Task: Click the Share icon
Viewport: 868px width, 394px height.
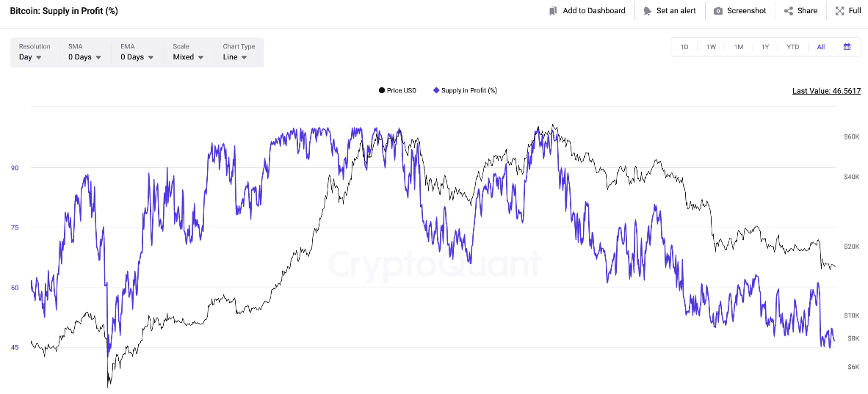Action: [x=788, y=11]
